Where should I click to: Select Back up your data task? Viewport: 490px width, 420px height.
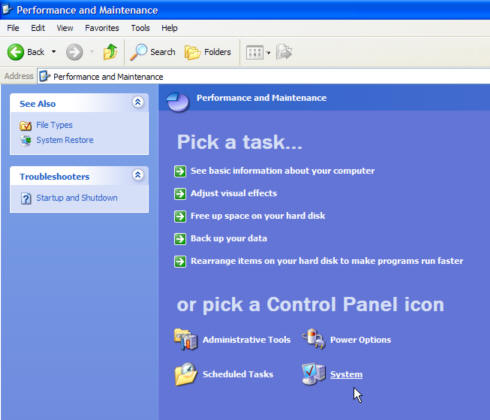pyautogui.click(x=229, y=238)
